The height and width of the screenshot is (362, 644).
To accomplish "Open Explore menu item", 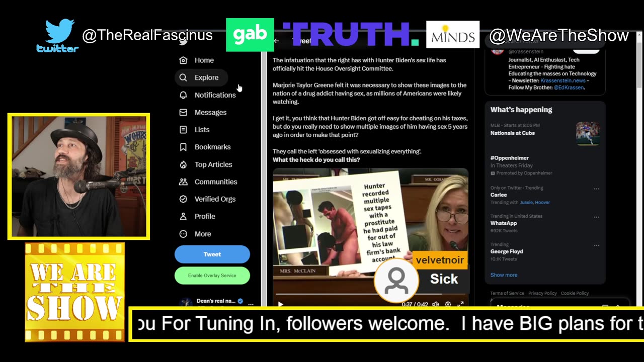I will [201, 77].
